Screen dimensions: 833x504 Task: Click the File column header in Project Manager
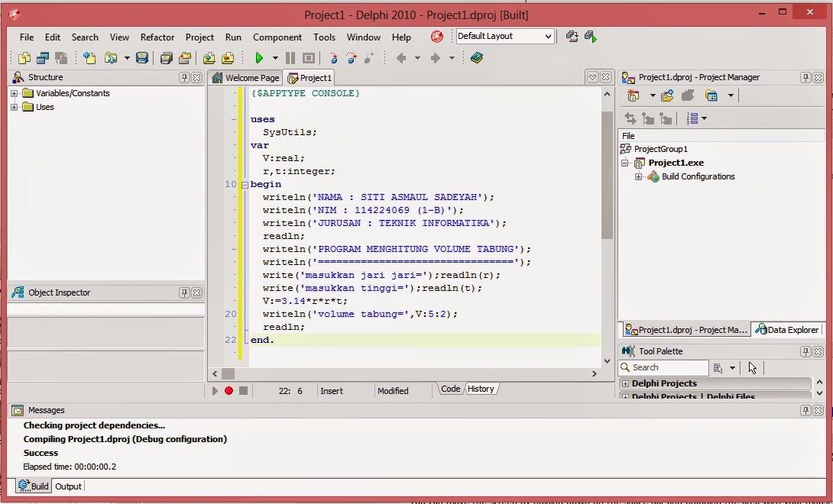(721, 136)
